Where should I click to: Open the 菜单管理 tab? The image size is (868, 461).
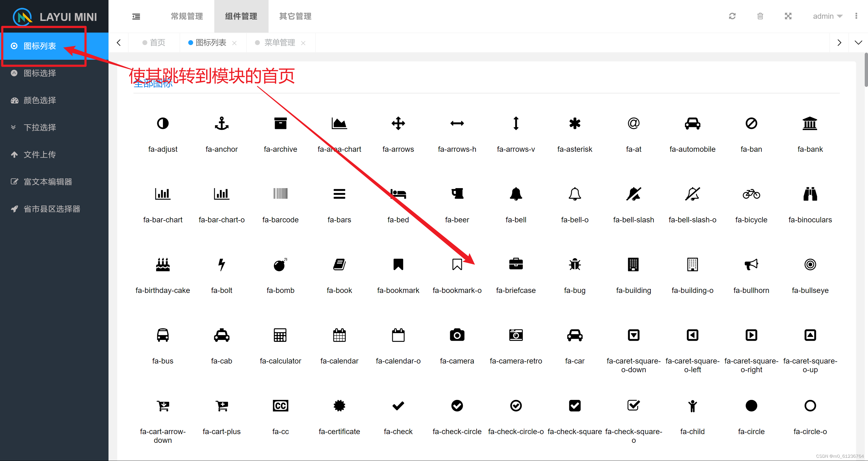point(279,43)
